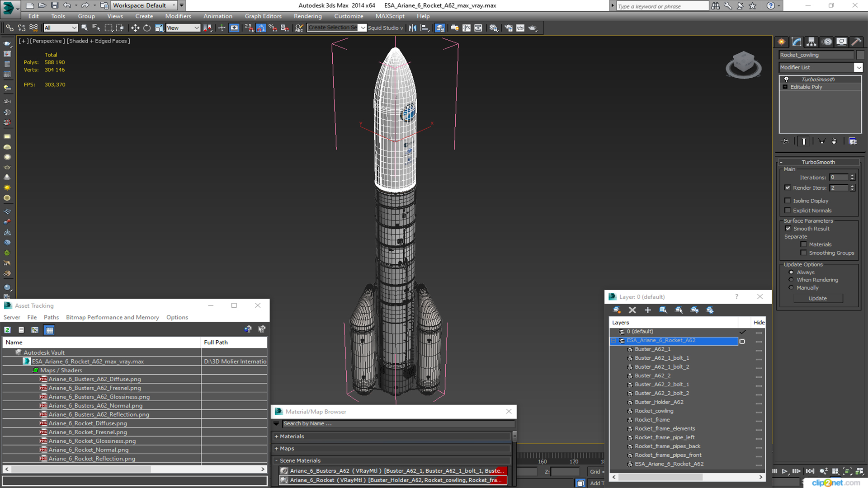Collapse the Scene Materials group
Screen dimensions: 868x488
point(276,461)
